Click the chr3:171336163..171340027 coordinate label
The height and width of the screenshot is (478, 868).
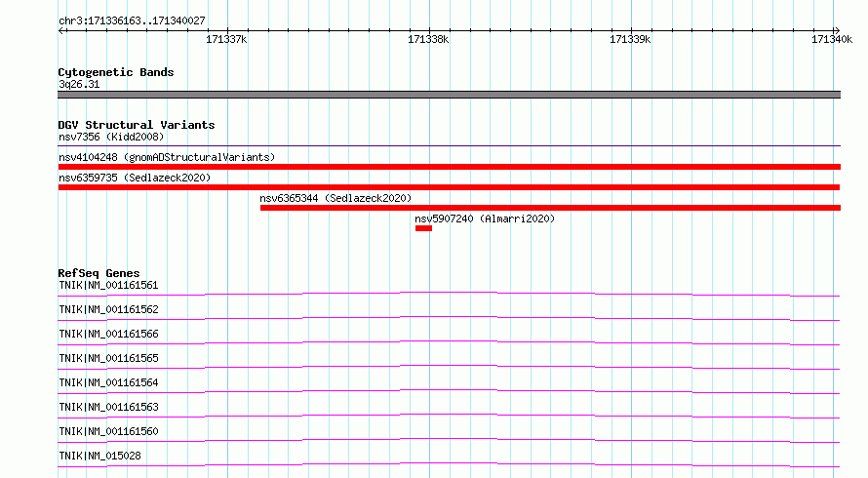(x=132, y=20)
